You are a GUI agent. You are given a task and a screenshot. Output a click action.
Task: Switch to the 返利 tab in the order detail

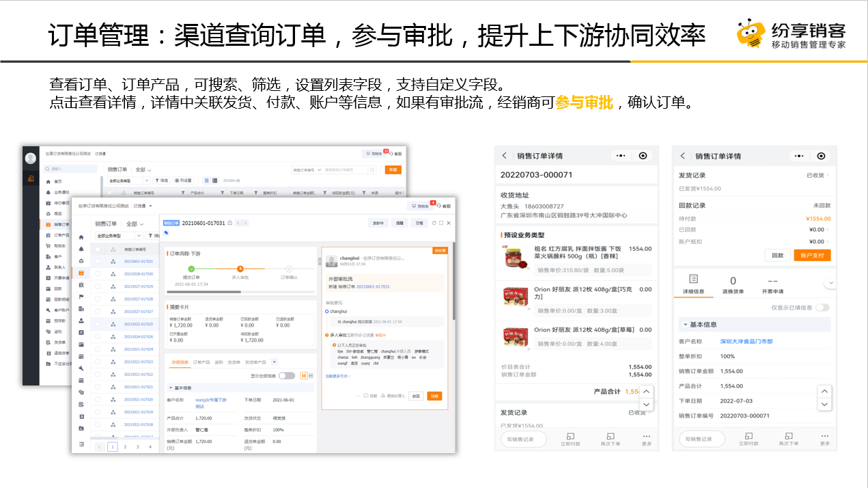219,362
